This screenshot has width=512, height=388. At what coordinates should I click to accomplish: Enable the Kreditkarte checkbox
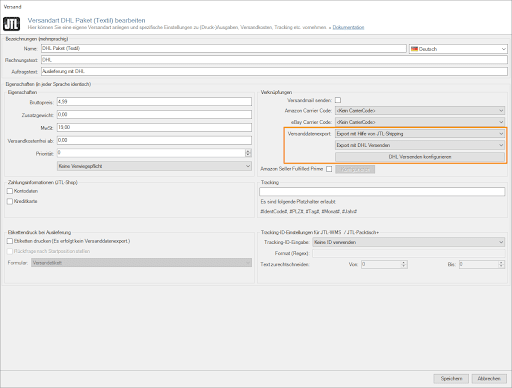pyautogui.click(x=10, y=201)
